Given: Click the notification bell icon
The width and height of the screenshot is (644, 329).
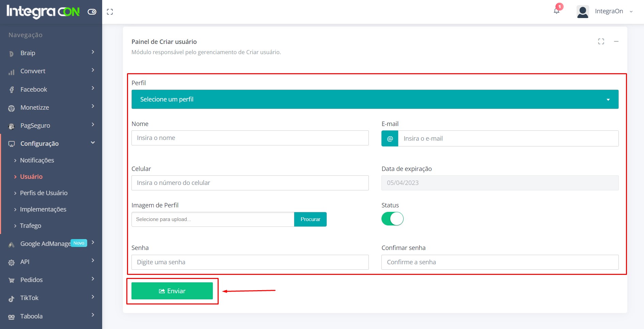Looking at the screenshot, I should (556, 11).
